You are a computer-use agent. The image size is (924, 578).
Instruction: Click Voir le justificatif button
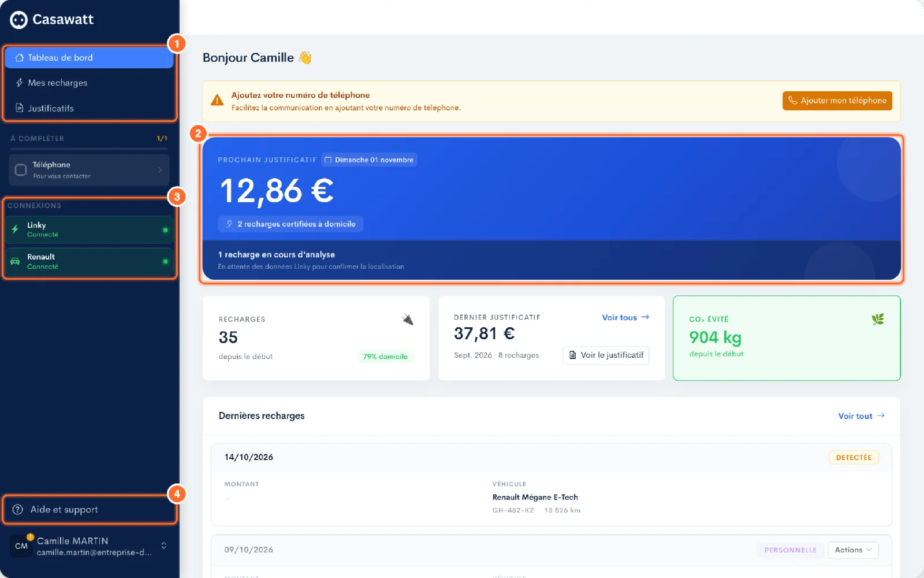pos(606,355)
